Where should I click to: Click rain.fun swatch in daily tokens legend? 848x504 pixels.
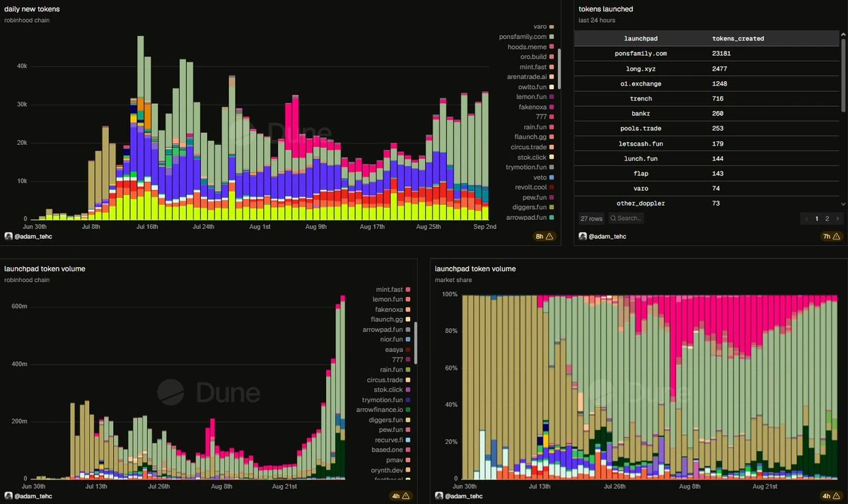click(552, 127)
